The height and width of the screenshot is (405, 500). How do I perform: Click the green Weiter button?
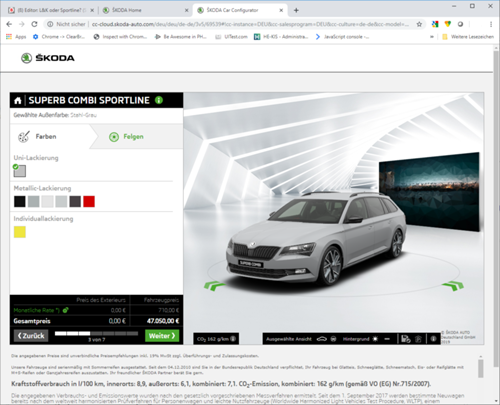click(x=162, y=336)
